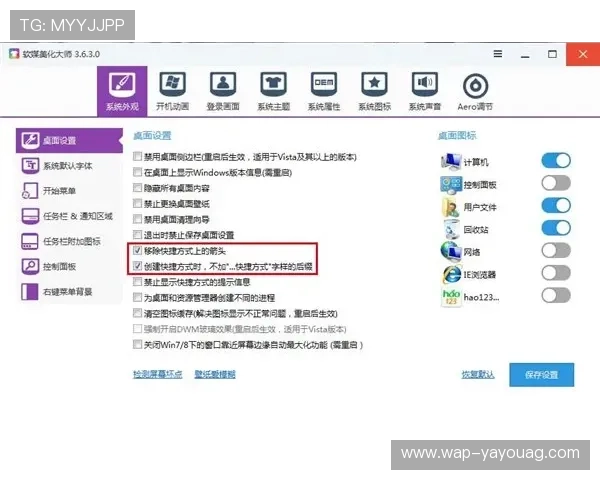Viewport: 600px width, 480px height.
Task: Turn off the 回收站 desktop icon toggle
Action: [556, 228]
